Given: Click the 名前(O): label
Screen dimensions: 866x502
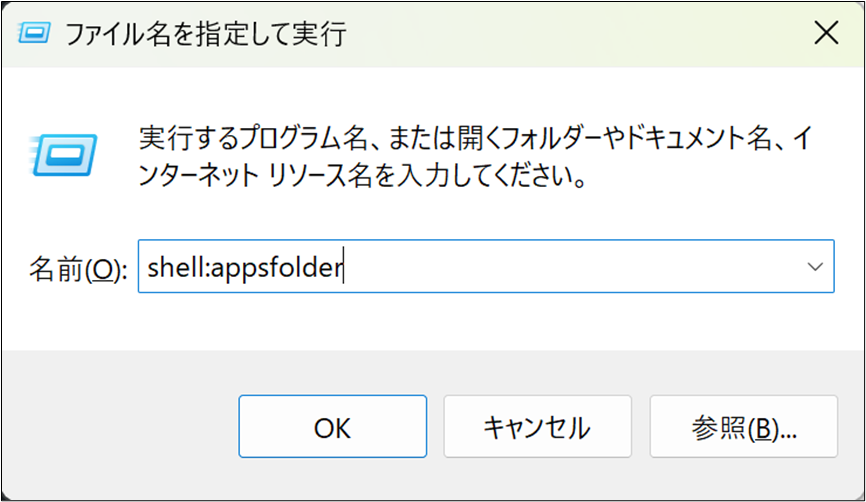Looking at the screenshot, I should point(78,268).
